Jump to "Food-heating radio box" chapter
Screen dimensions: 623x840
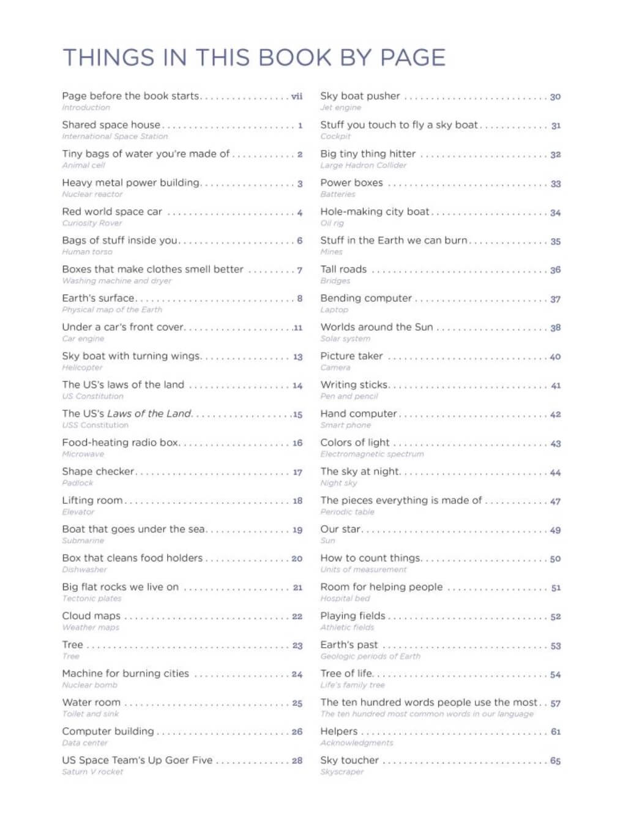click(x=121, y=443)
